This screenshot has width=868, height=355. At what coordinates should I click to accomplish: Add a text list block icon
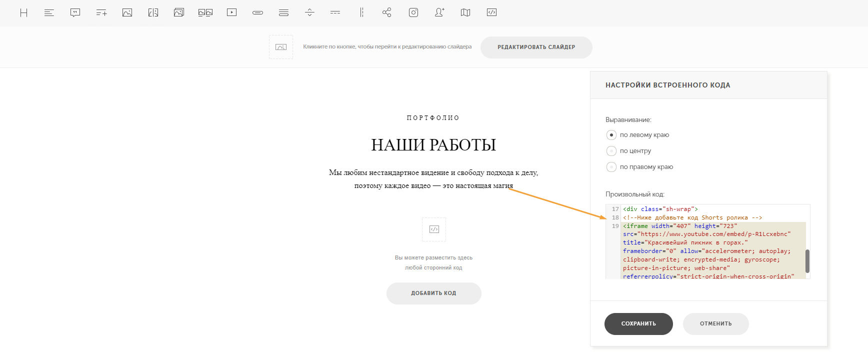pyautogui.click(x=101, y=12)
